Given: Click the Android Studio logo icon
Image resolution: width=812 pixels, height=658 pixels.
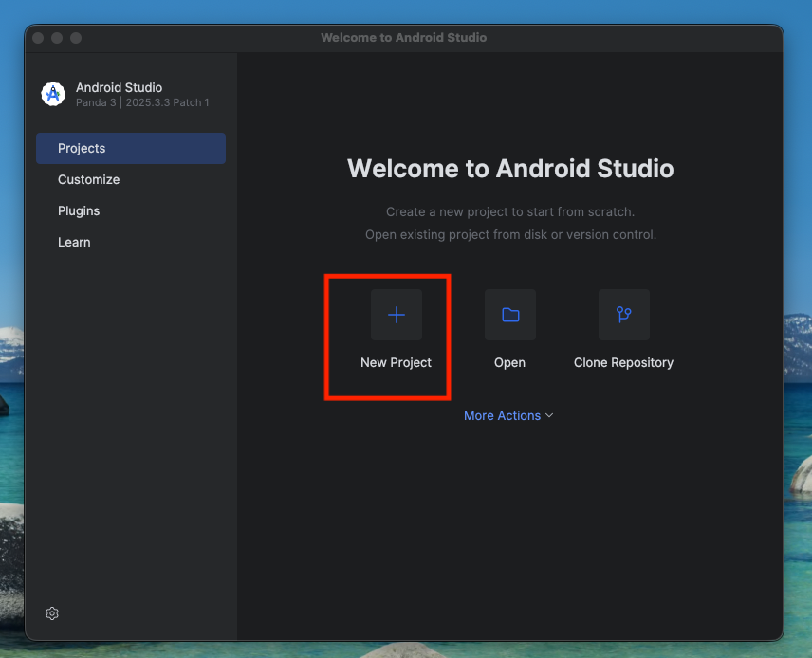Looking at the screenshot, I should click(x=53, y=94).
